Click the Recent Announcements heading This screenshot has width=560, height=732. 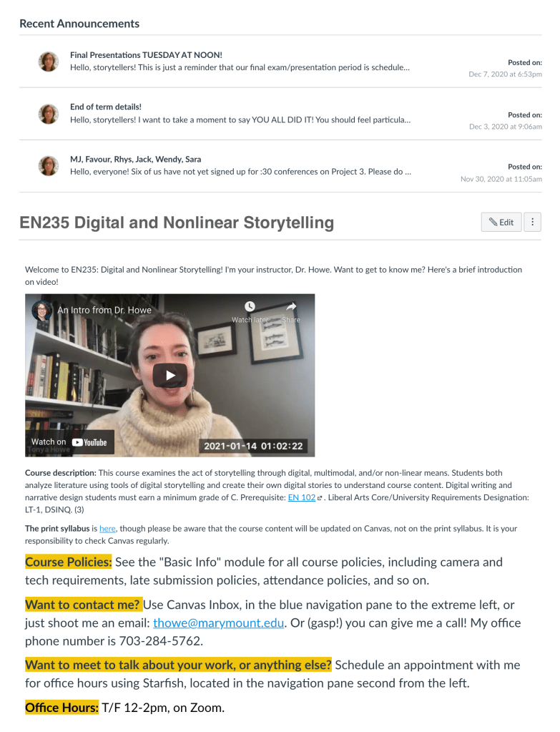pyautogui.click(x=79, y=24)
